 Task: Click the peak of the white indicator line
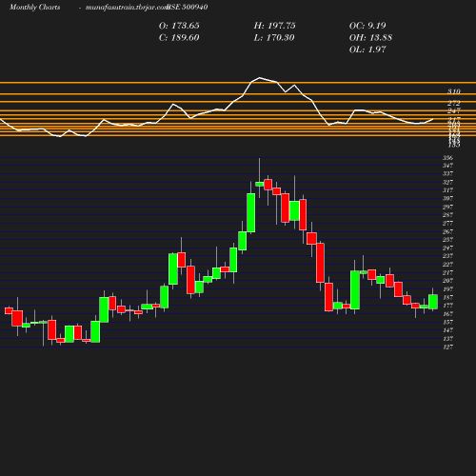coord(260,77)
